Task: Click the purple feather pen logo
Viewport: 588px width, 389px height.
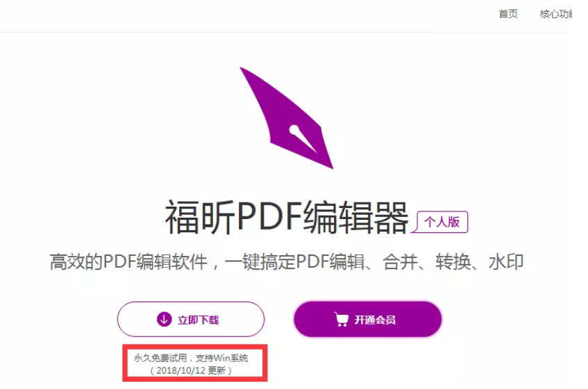Action: click(287, 118)
